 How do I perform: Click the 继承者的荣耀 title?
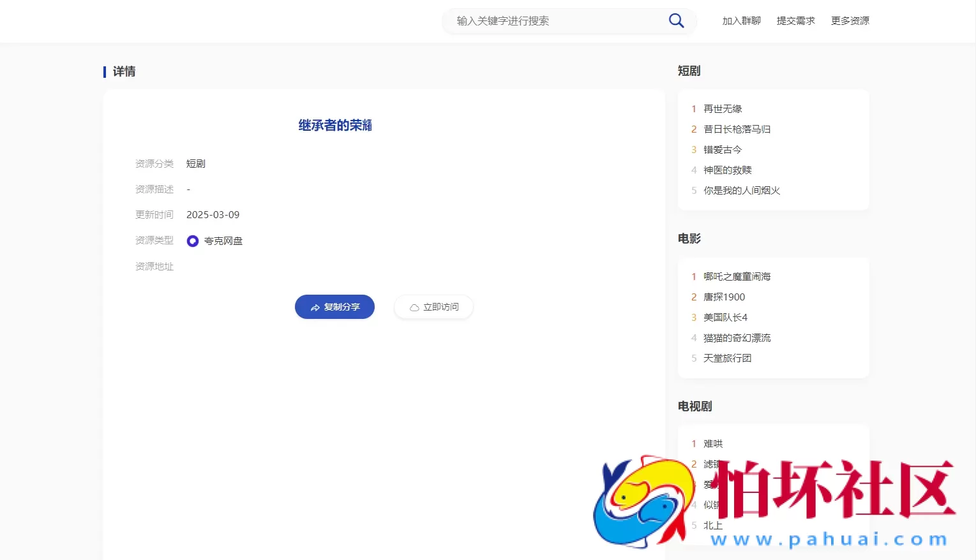(334, 125)
